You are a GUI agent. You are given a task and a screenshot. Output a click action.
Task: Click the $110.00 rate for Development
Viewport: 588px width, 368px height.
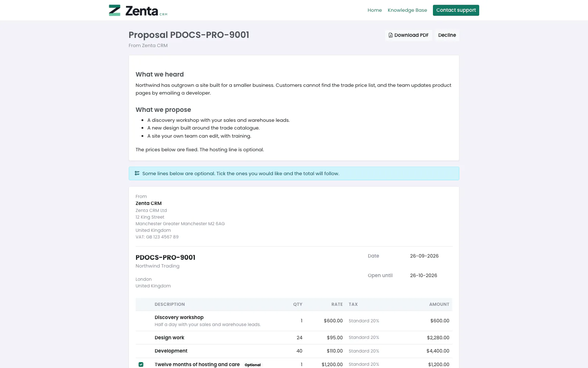coord(335,351)
